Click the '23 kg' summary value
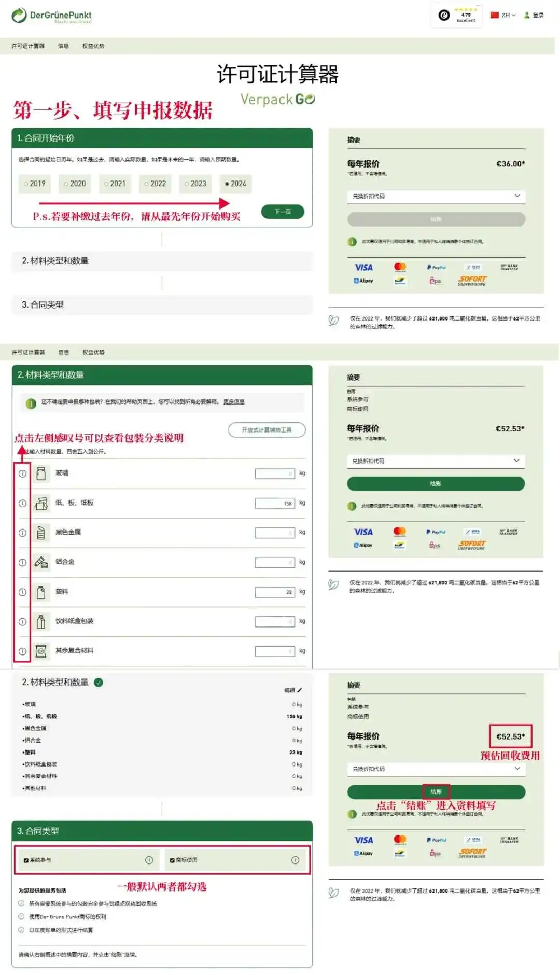 [296, 753]
